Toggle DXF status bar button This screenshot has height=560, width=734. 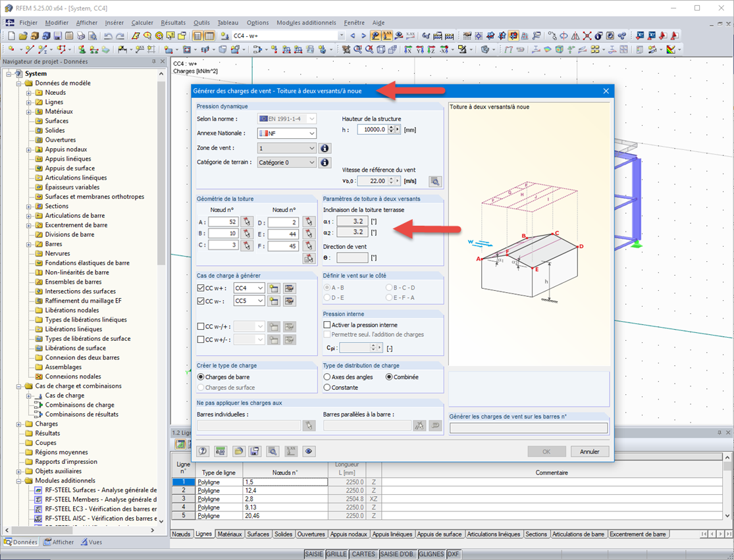coord(453,554)
